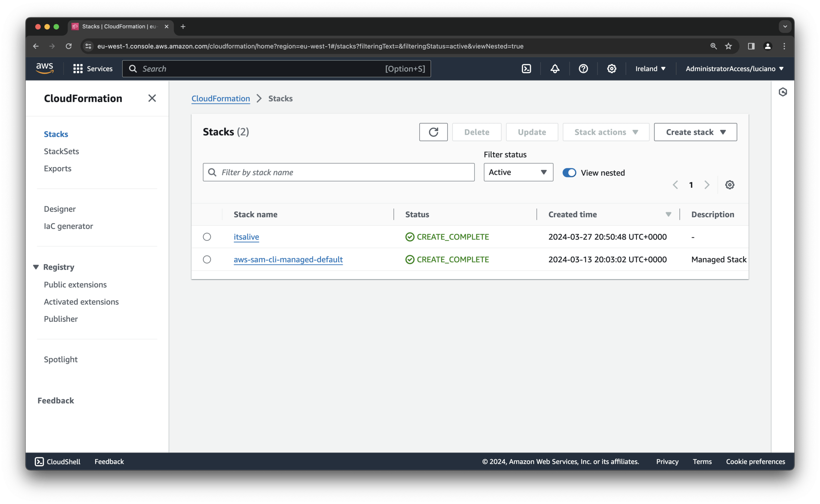Viewport: 820px width, 504px height.
Task: Open the notifications bell
Action: pyautogui.click(x=555, y=69)
